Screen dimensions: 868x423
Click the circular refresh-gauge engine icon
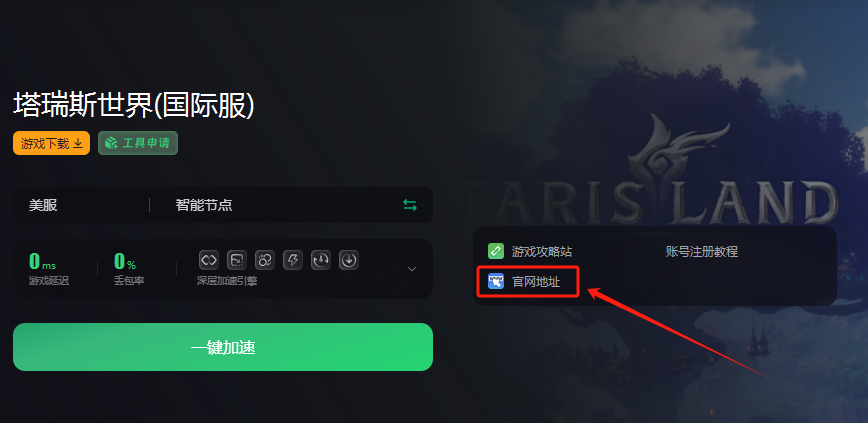click(x=321, y=260)
